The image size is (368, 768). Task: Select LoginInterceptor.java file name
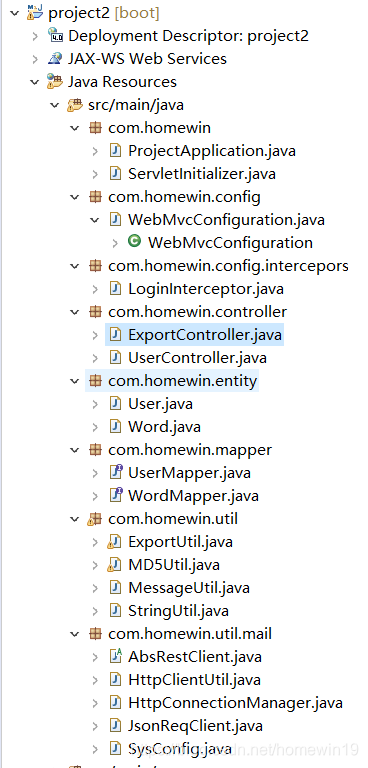[206, 289]
